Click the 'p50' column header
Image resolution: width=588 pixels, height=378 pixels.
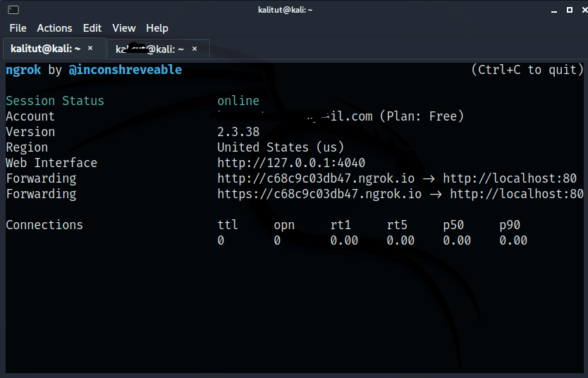click(x=453, y=225)
